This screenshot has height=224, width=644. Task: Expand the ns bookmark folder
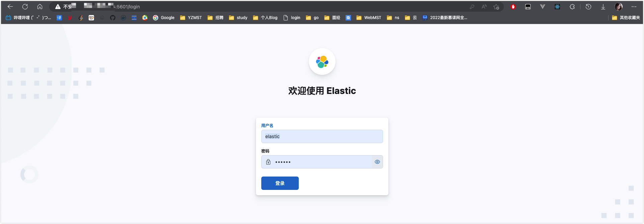click(393, 18)
